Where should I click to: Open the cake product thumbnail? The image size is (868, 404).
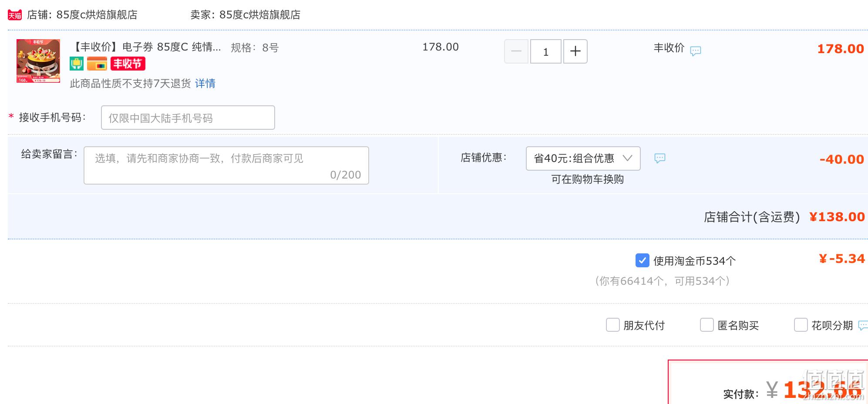pyautogui.click(x=38, y=61)
